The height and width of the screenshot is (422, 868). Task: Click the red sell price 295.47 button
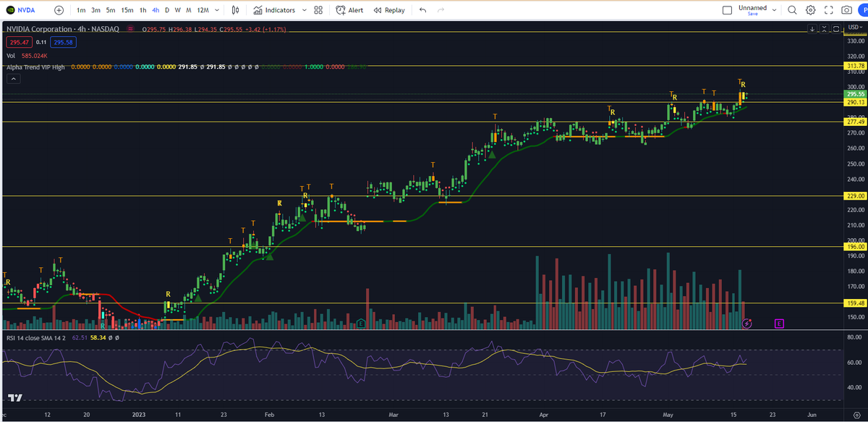coord(18,43)
